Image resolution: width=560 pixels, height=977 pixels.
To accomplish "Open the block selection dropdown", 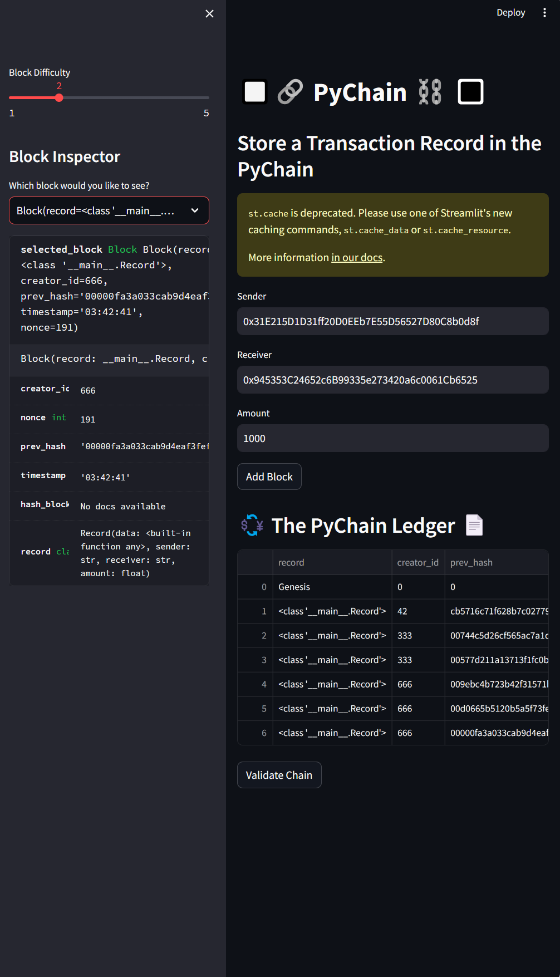I will 109,210.
